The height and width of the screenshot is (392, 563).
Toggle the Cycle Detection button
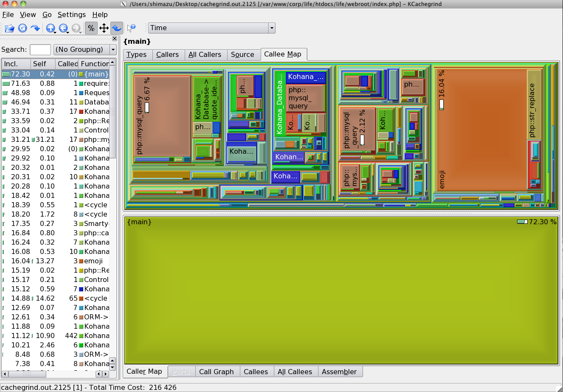[x=117, y=28]
